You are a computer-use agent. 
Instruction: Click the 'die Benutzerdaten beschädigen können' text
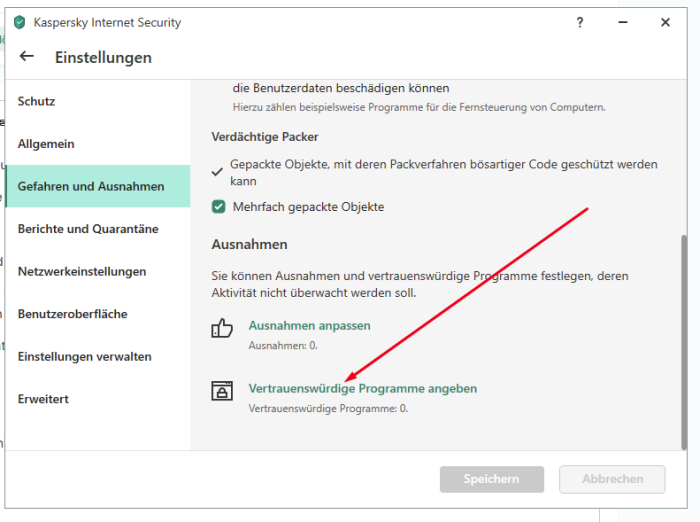tap(341, 88)
